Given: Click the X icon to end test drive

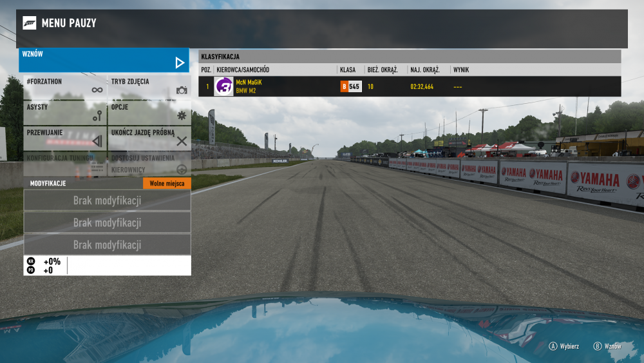Looking at the screenshot, I should 182,141.
